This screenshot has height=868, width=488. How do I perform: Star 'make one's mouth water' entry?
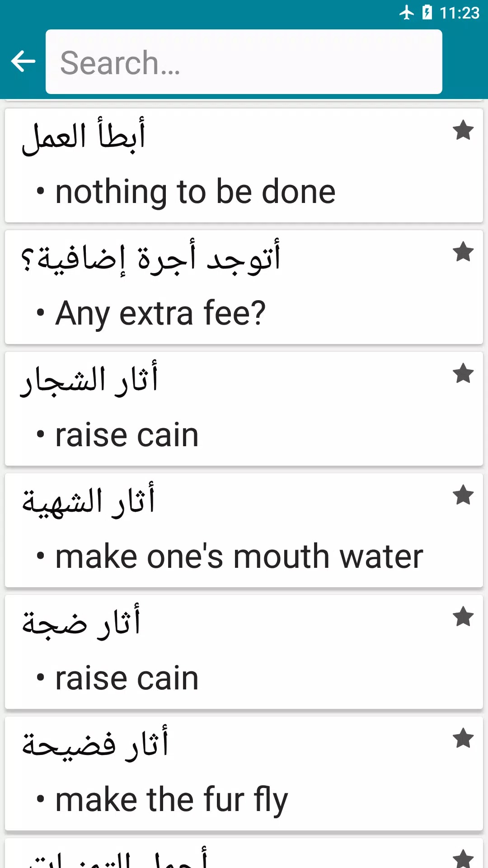pos(463,495)
